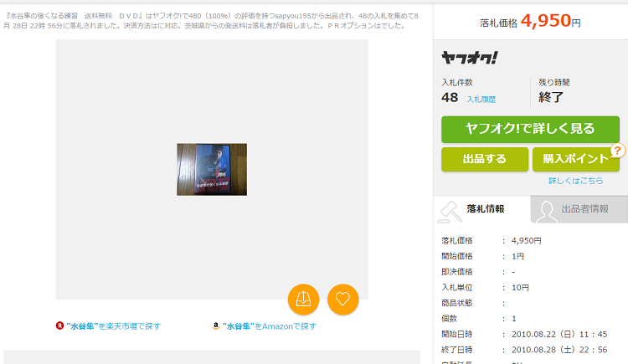
Task: Open the 入札履歴 bid history link
Action: point(481,99)
